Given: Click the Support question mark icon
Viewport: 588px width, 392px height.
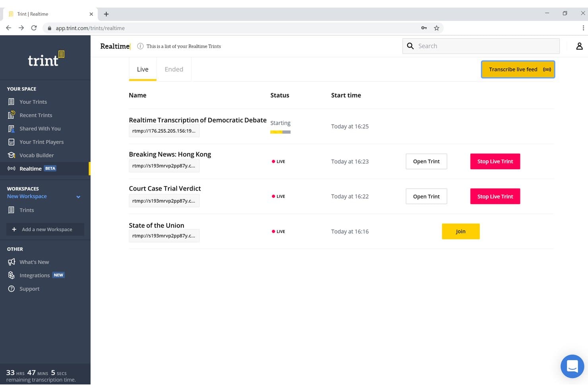Looking at the screenshot, I should [11, 289].
